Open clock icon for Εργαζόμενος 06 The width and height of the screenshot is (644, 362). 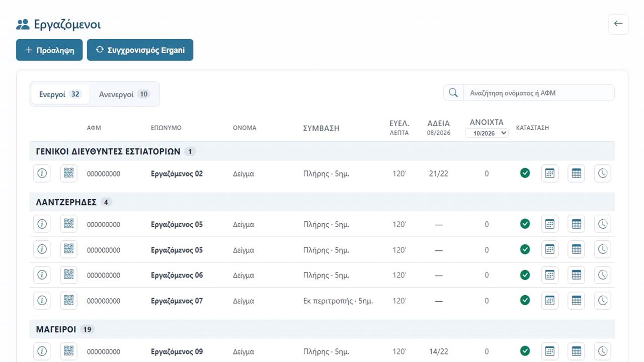(x=603, y=275)
